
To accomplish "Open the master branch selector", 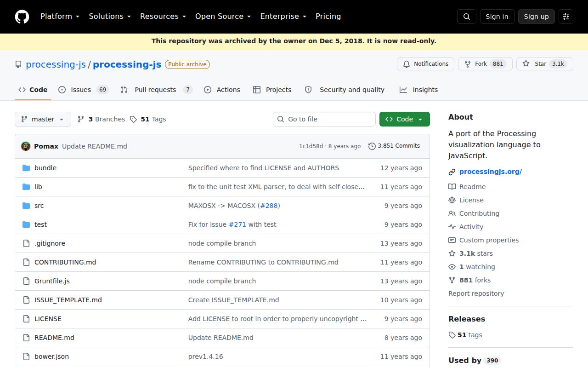I will pos(43,119).
